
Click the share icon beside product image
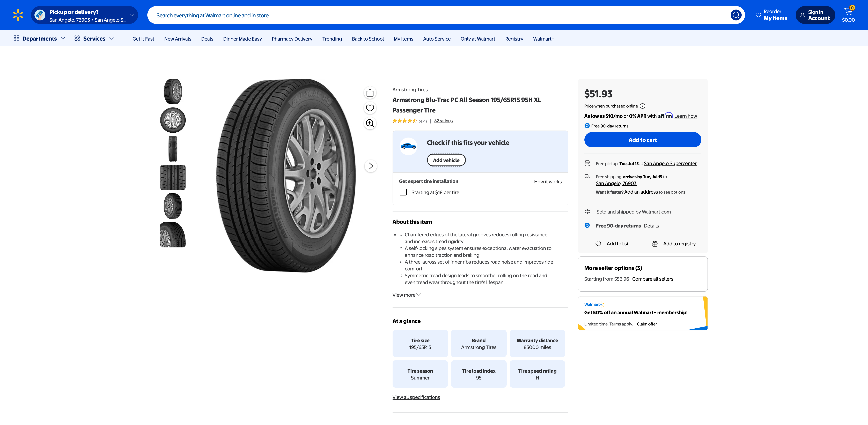pos(370,93)
